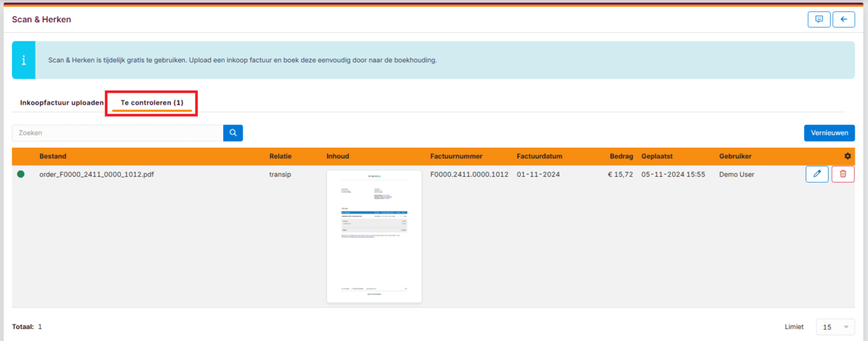
Task: Select the Te controleren (1) tab
Action: [x=151, y=103]
